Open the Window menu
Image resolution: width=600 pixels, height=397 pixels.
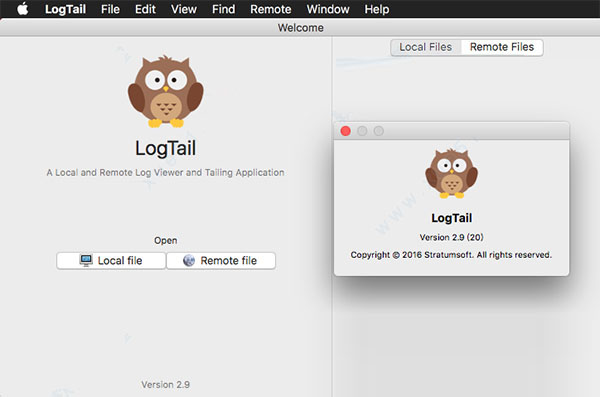[x=328, y=9]
